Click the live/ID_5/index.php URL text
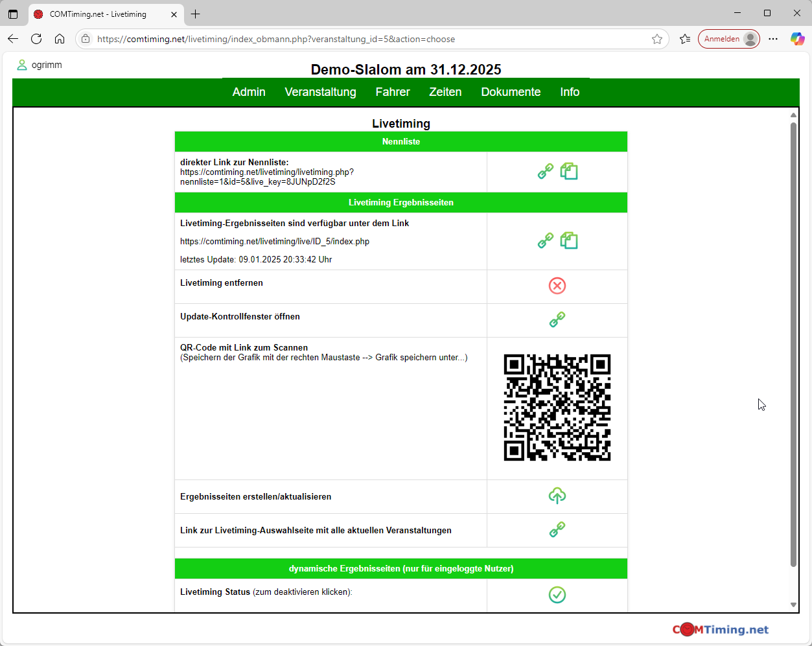 [x=275, y=241]
